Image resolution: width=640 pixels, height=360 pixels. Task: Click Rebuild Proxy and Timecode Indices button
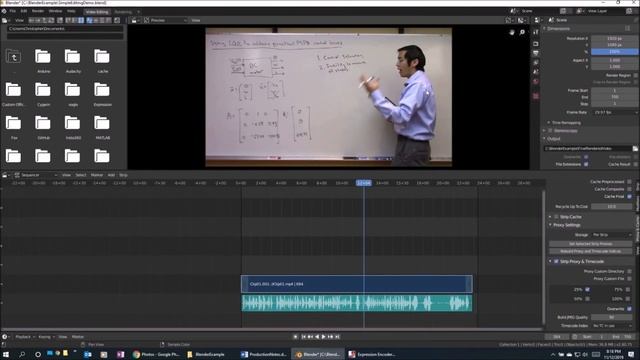pos(591,251)
